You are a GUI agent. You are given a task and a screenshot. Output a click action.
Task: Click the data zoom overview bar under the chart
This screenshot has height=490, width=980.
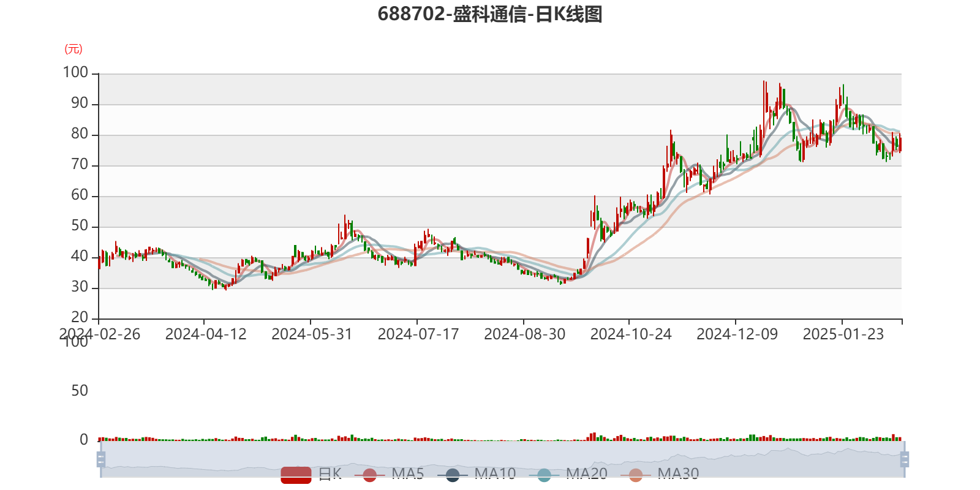coord(503,459)
